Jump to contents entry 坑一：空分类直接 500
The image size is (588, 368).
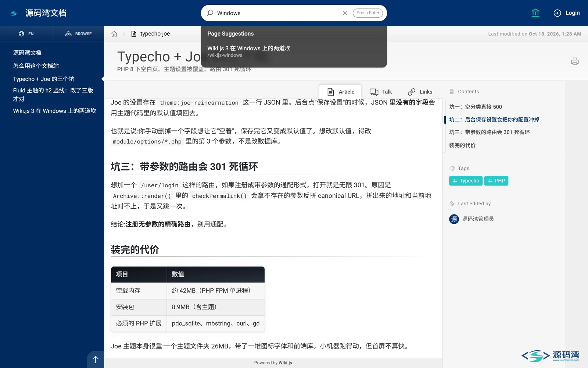tap(476, 107)
